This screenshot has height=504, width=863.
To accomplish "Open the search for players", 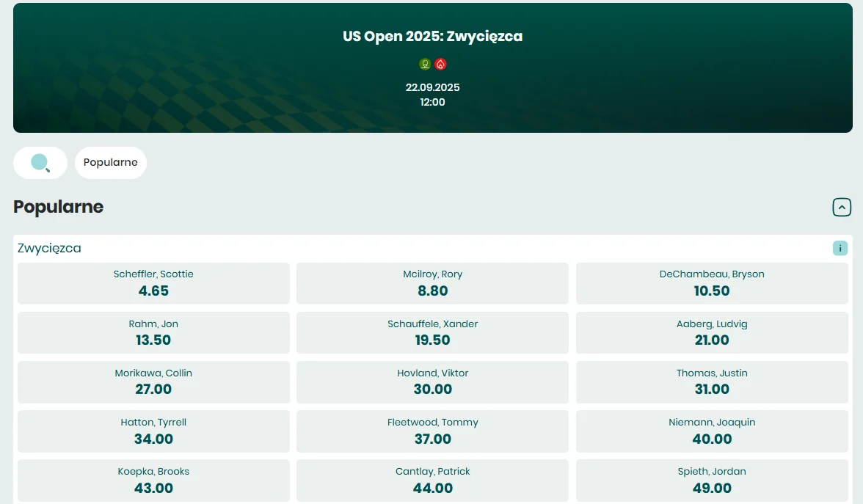I will (40, 163).
